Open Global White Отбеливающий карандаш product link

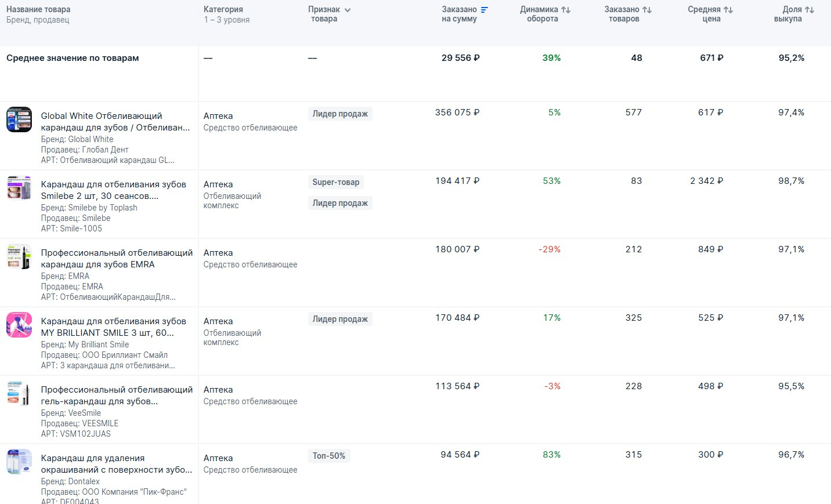pyautogui.click(x=115, y=122)
